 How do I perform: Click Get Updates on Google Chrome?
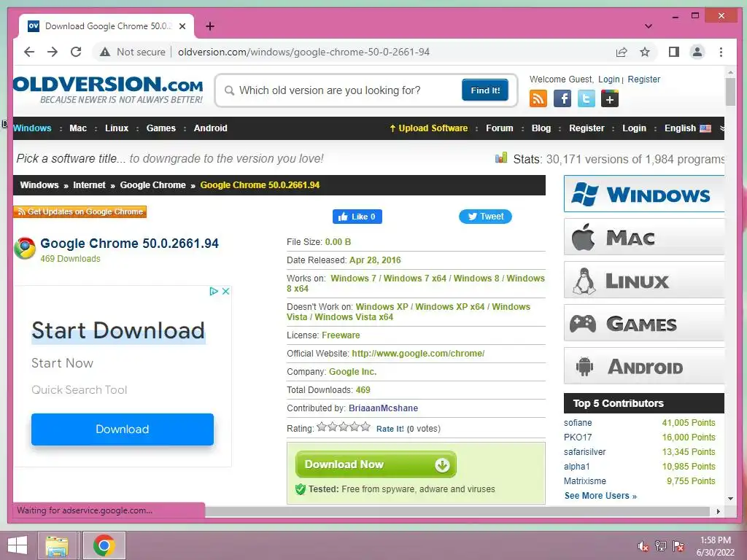pyautogui.click(x=80, y=211)
